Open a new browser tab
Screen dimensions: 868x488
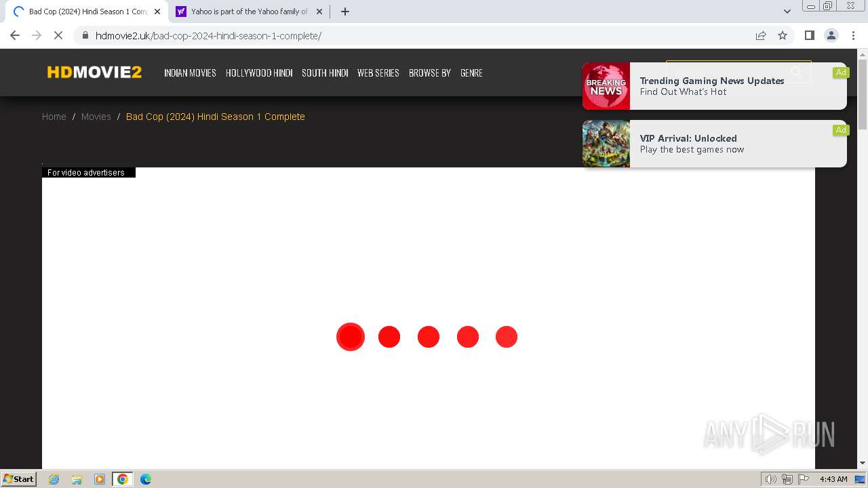(344, 12)
